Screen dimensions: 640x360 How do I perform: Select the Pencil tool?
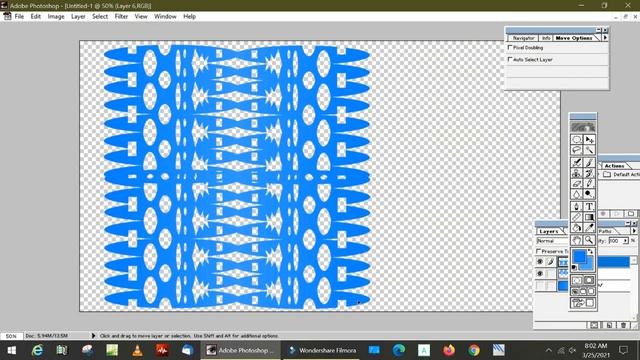(x=589, y=183)
